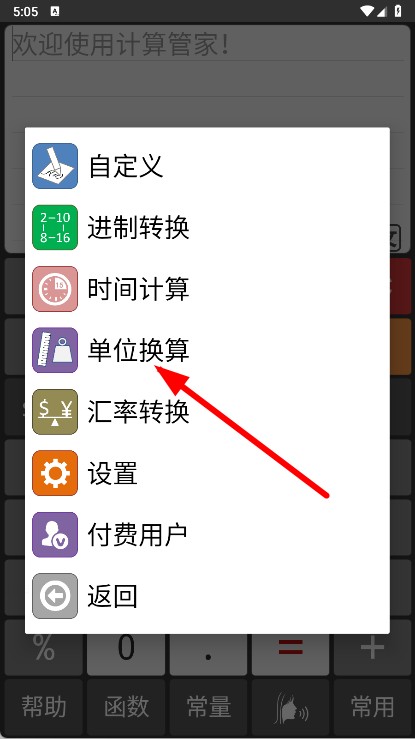415x739 pixels.
Task: Tap the voice input speaking-head icon
Action: pos(290,706)
